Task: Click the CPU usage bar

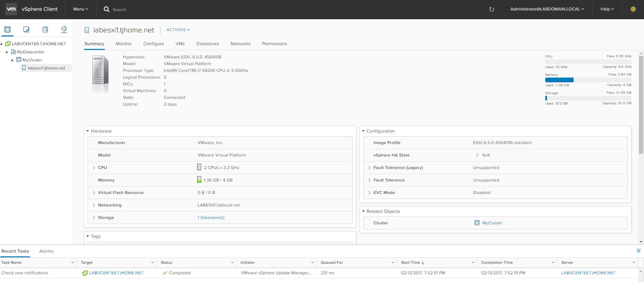Action: click(588, 62)
